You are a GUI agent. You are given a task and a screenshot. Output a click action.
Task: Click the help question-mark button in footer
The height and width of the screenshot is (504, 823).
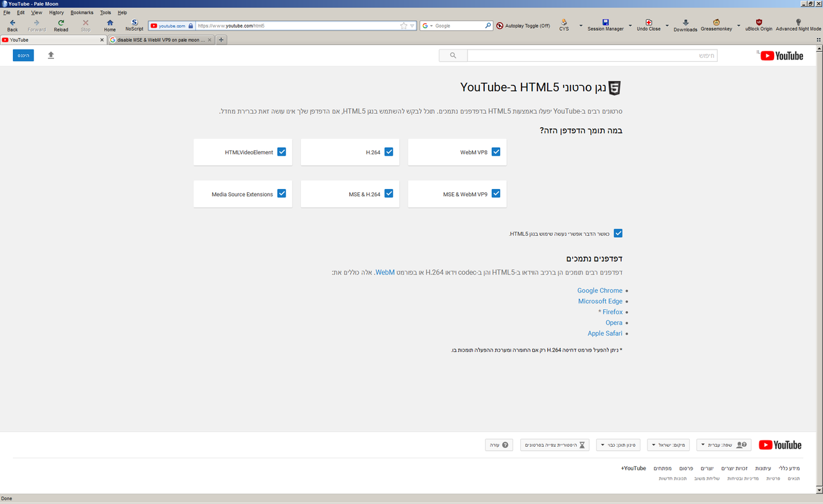click(499, 445)
